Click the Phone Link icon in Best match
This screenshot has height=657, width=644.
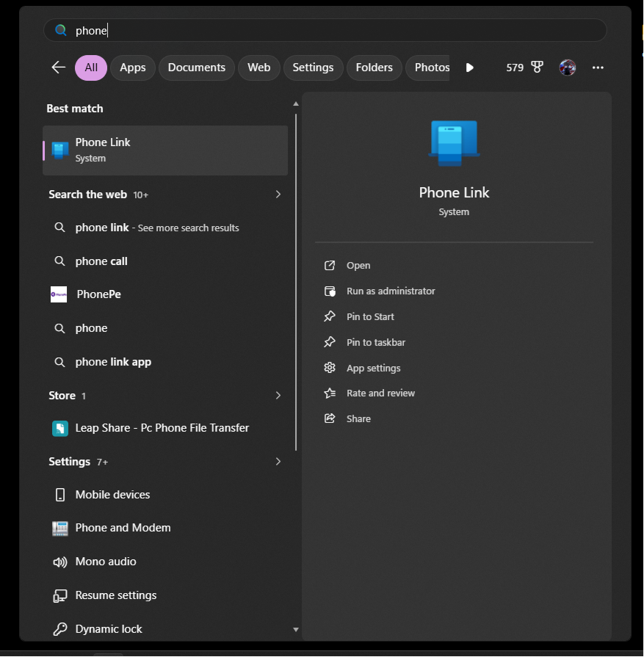coord(60,150)
